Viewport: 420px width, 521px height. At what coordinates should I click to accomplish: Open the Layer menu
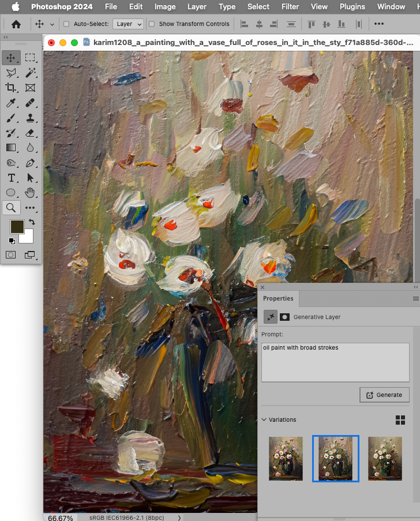pyautogui.click(x=197, y=7)
